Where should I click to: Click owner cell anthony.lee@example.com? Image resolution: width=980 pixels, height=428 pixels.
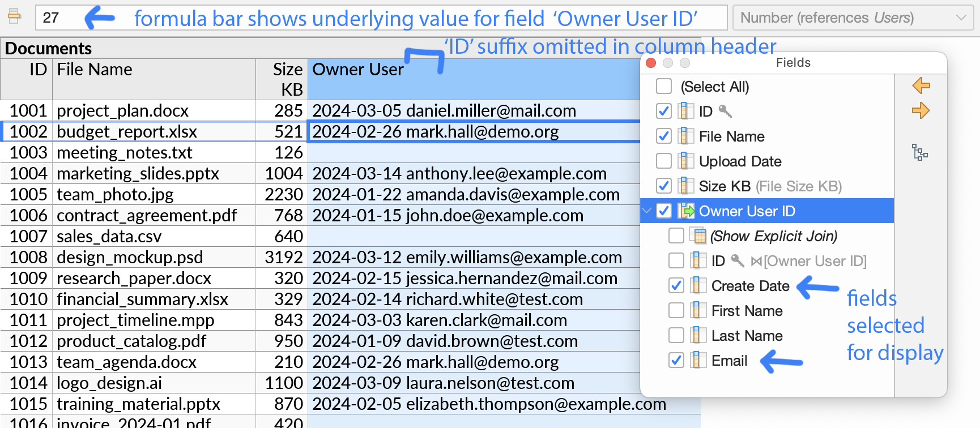[474, 173]
